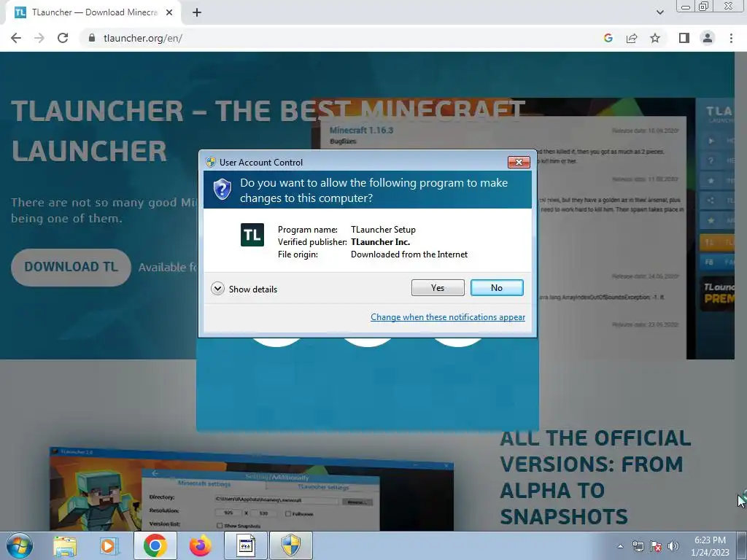This screenshot has height=560, width=747.
Task: Click Minecraft 1.16.3 heading on page
Action: [362, 130]
